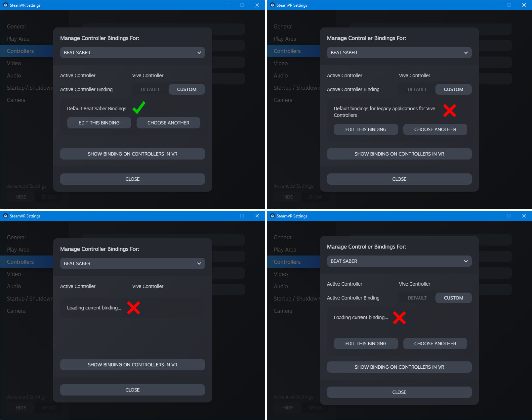Switch binding to DEFAULT in bottom-right window

pyautogui.click(x=417, y=298)
